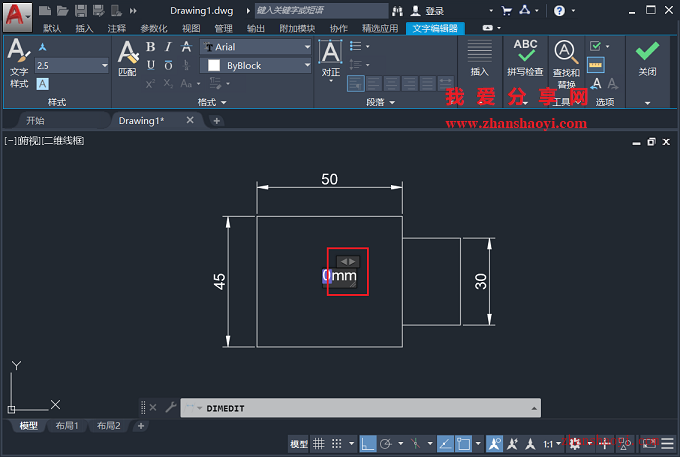
Task: Open status bar customization hamburger menu
Action: point(667,444)
